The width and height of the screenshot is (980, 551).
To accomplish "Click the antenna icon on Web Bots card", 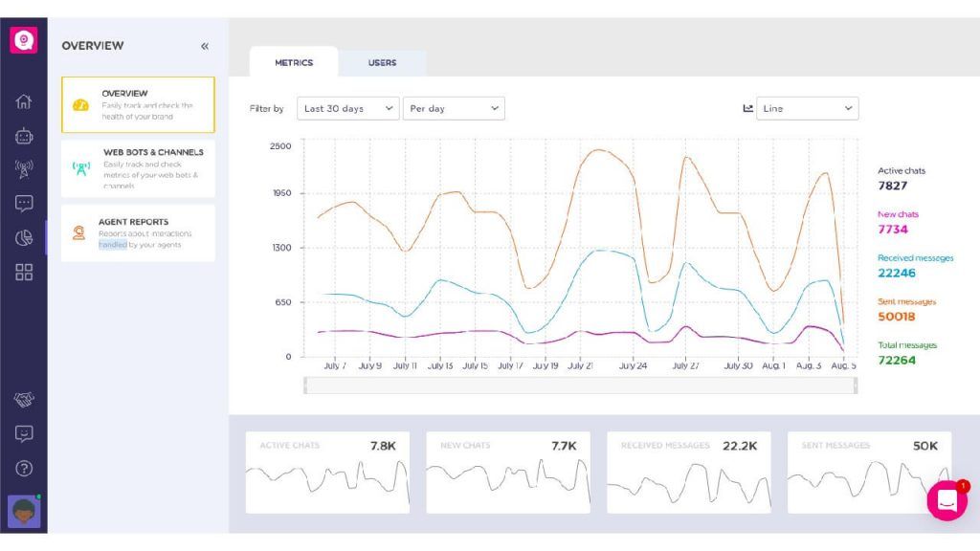I will pyautogui.click(x=81, y=168).
